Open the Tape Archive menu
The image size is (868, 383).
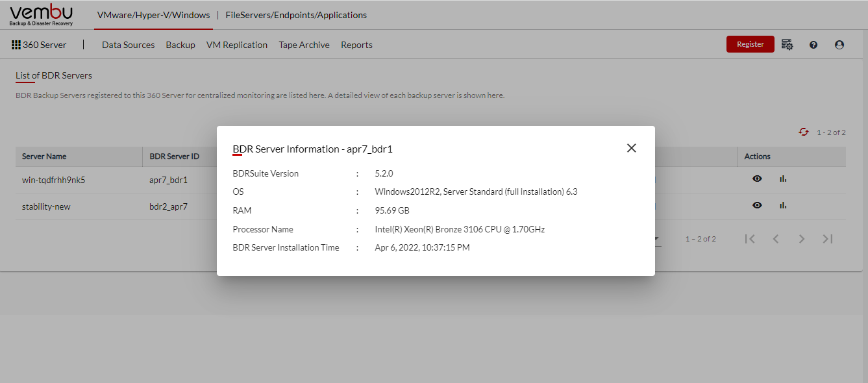[304, 45]
